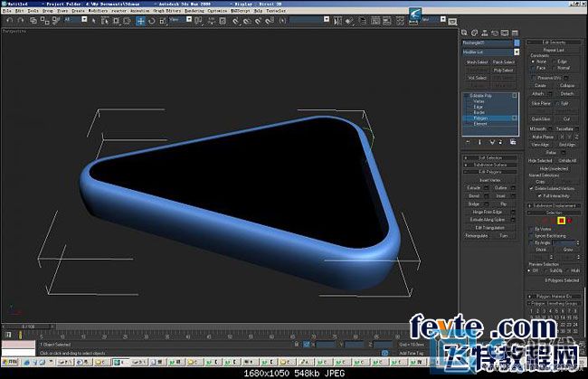Open the Create command panel tab

click(x=464, y=33)
